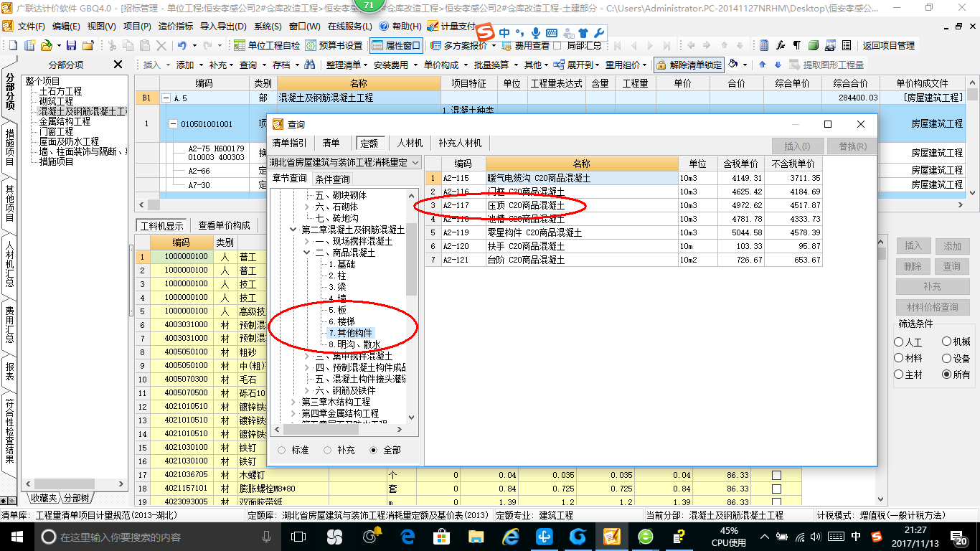Click the 多方案报价 multi-scheme quote button

(458, 45)
